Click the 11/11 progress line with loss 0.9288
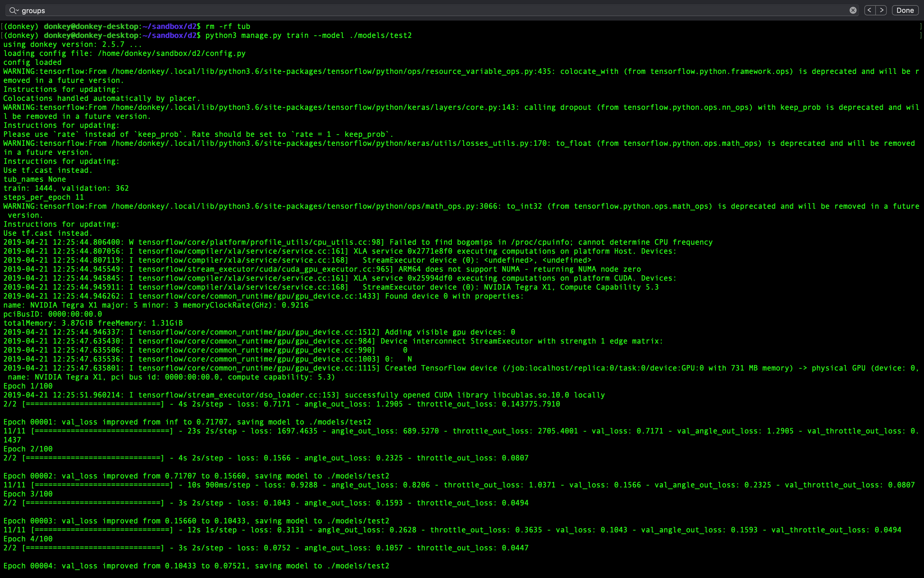 tap(459, 485)
